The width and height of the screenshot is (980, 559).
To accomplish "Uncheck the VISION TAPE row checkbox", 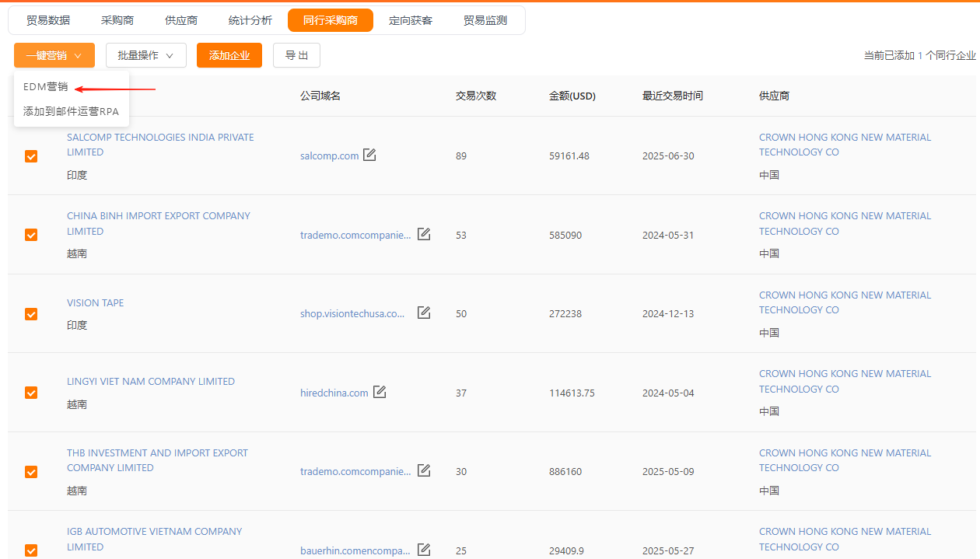I will [31, 314].
